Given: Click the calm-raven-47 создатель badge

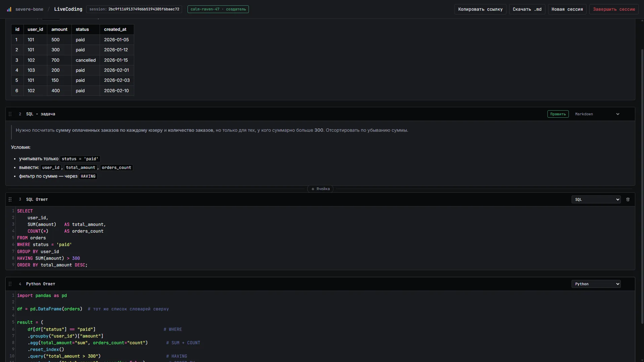Looking at the screenshot, I should pos(218,9).
